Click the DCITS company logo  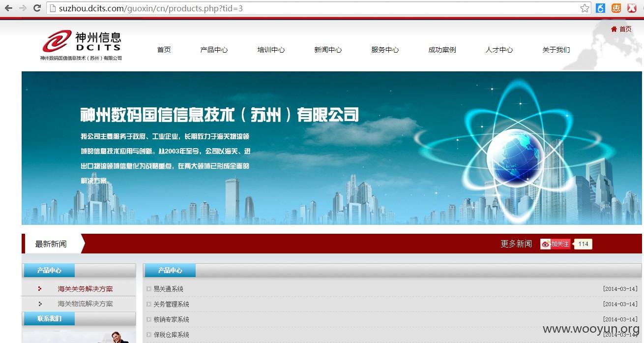point(82,41)
